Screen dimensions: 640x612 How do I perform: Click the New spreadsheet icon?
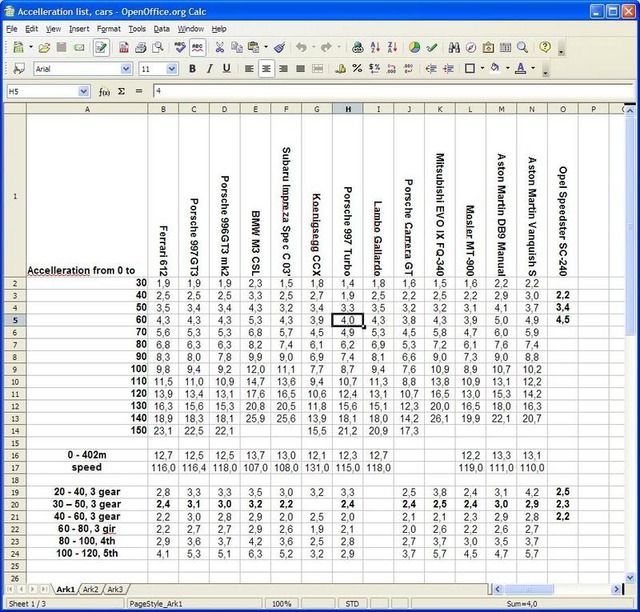coord(18,48)
